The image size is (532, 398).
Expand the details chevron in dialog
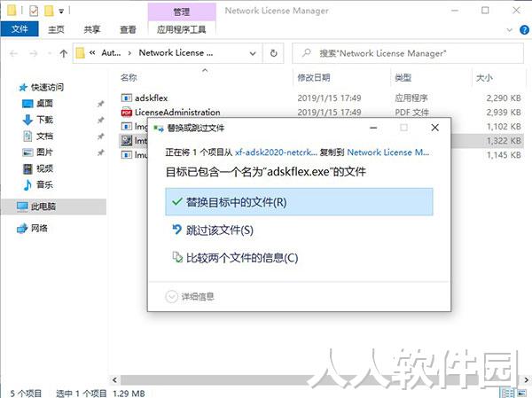[171, 297]
